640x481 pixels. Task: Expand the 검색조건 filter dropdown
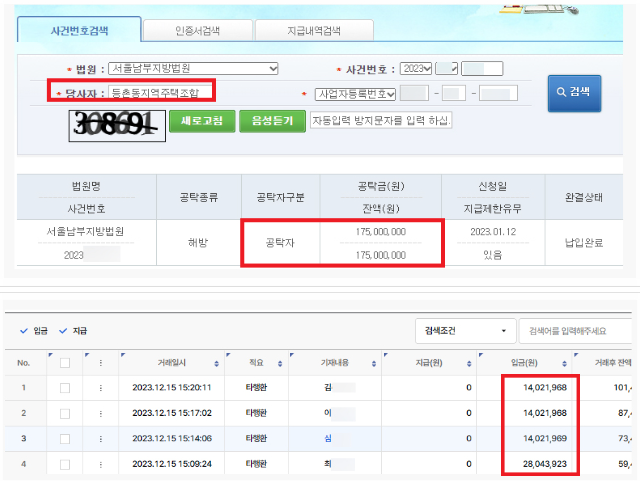point(463,330)
